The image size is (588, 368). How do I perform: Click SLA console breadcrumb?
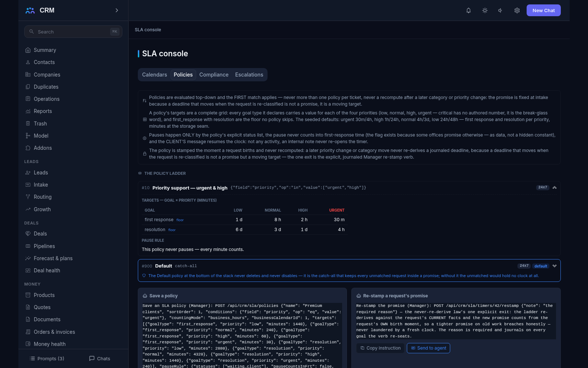click(148, 30)
